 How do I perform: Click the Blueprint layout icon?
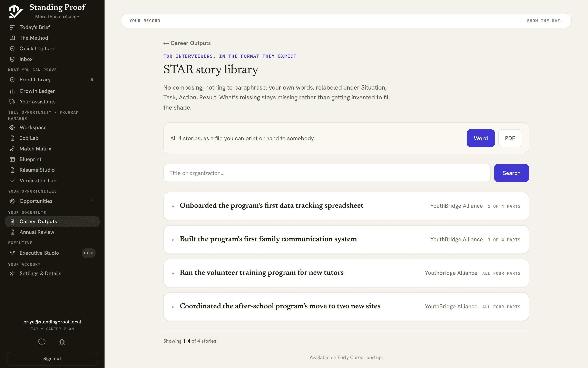coord(12,159)
